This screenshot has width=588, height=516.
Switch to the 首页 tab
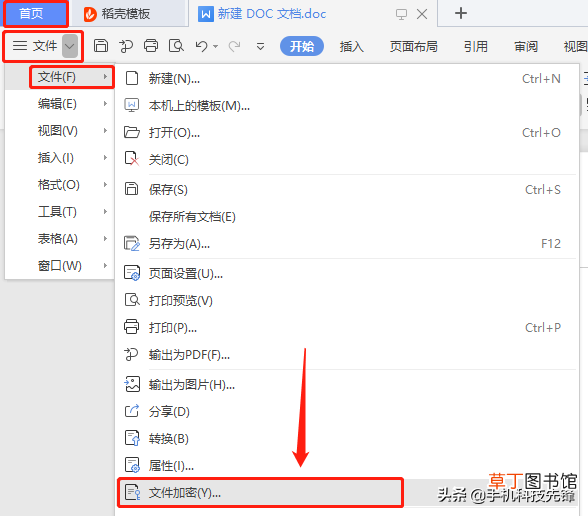click(36, 14)
